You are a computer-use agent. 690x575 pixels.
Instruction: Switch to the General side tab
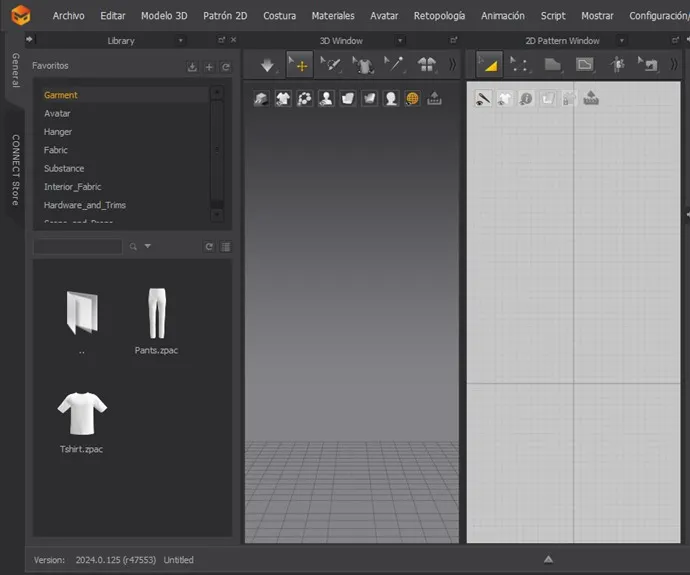click(x=15, y=70)
